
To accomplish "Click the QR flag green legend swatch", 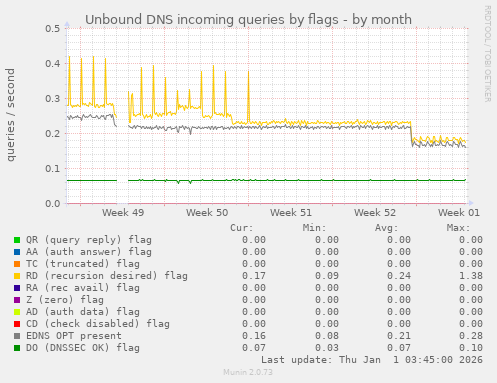I will (x=17, y=240).
